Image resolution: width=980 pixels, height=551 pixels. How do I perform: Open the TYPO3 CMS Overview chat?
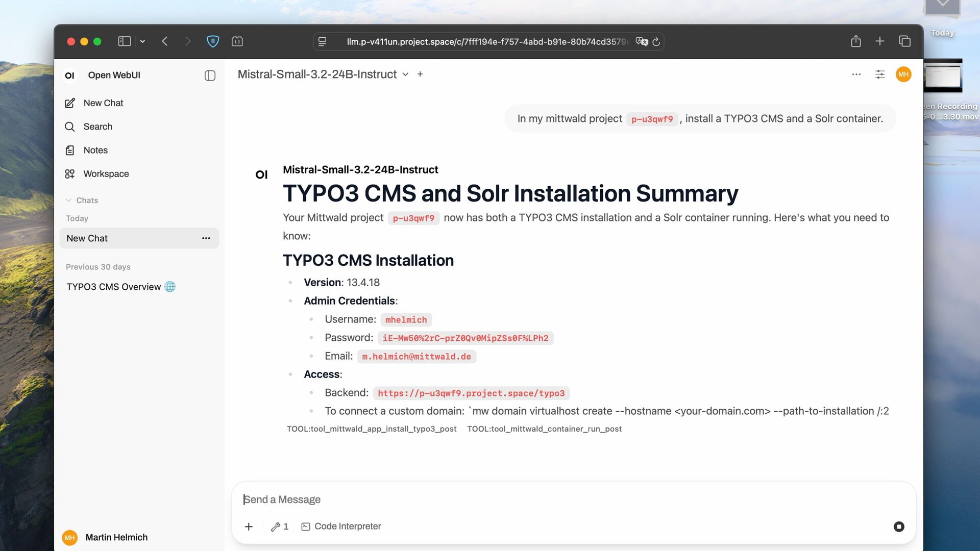[x=113, y=287]
